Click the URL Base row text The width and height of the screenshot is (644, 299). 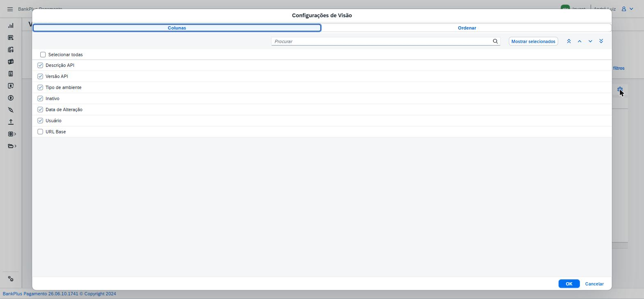55,132
